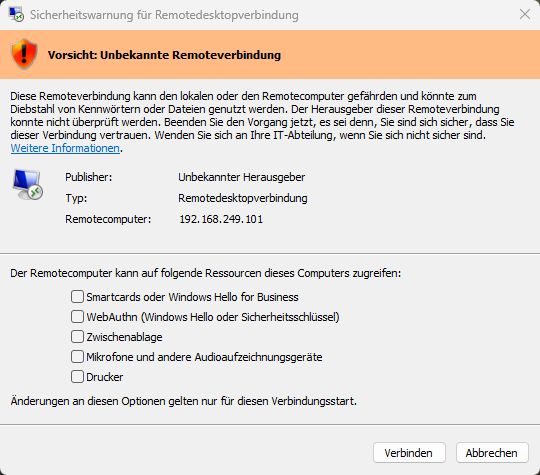Click the heading Vorsicht: Unbekannte Remoteverbindung
Screen dimensions: 540x475
tap(164, 55)
